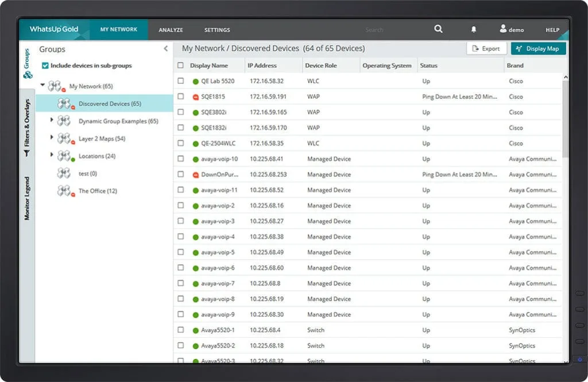Click the Export button
Viewport: 588px width, 382px height.
(x=486, y=48)
